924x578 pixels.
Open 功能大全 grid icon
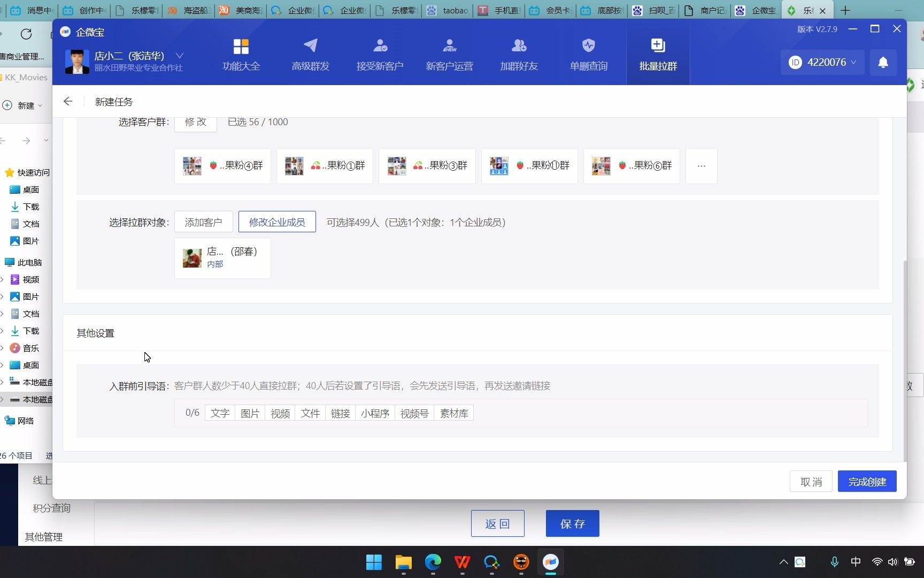tap(241, 47)
